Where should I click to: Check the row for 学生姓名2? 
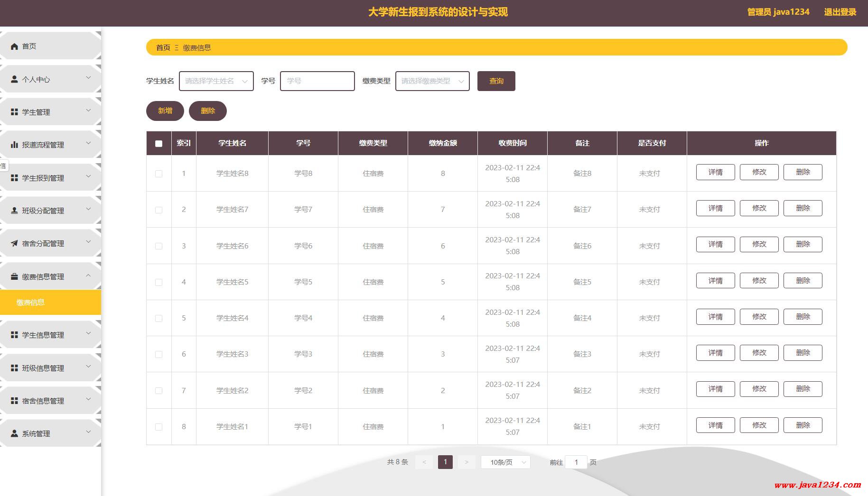click(159, 391)
